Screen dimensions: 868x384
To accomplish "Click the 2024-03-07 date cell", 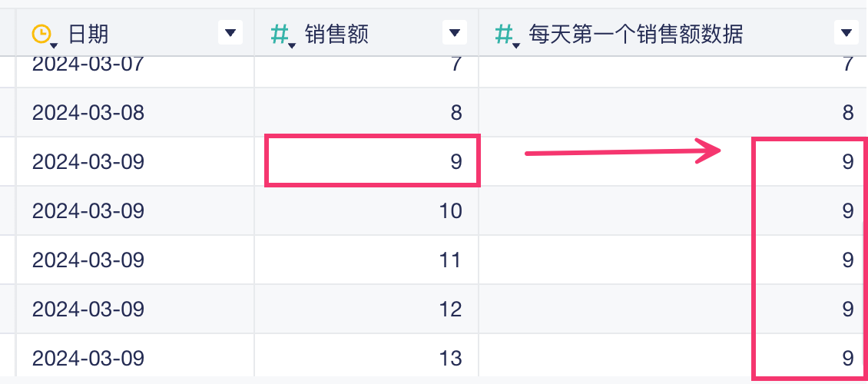I will [88, 65].
